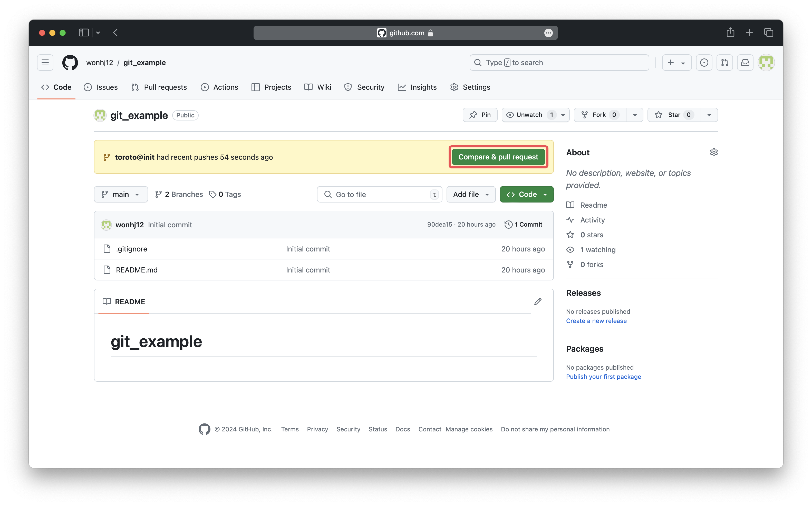The height and width of the screenshot is (506, 812).
Task: Click the pull requests icon in header
Action: click(724, 63)
